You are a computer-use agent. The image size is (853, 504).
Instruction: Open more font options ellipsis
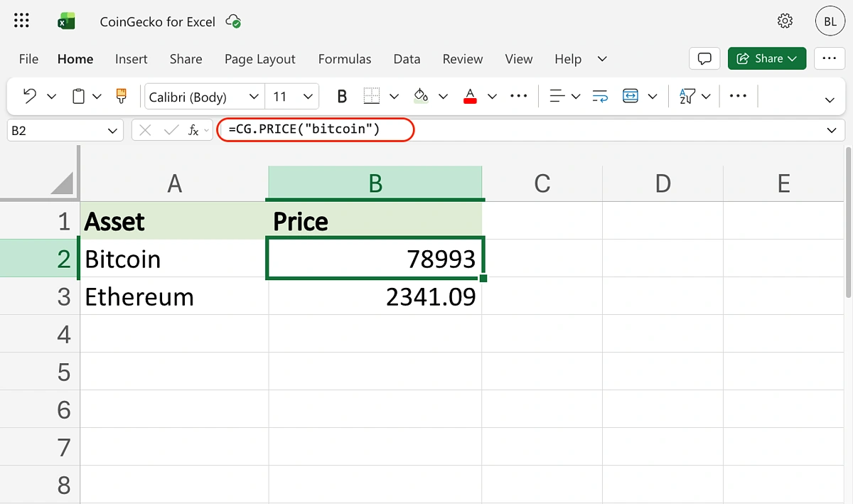coord(519,96)
